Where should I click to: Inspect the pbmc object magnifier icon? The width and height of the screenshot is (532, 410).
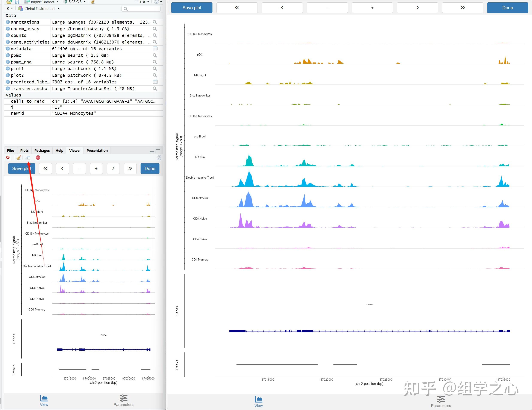155,55
